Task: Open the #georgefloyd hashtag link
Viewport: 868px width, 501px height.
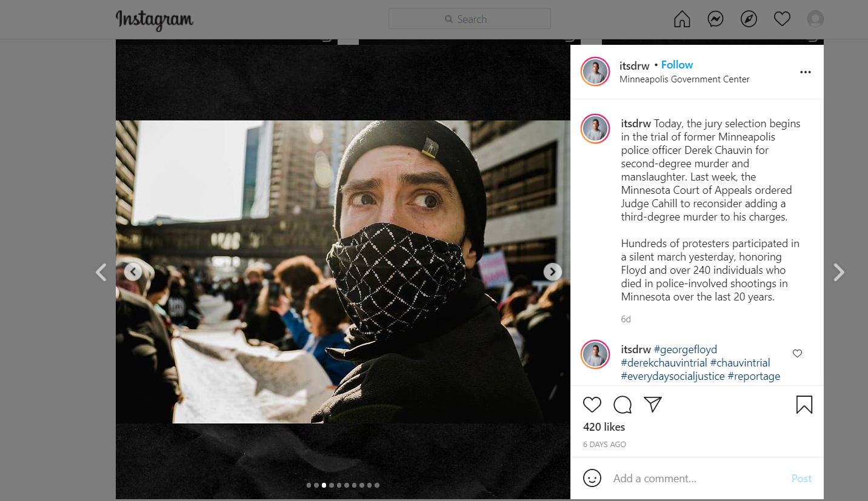Action: (x=685, y=350)
